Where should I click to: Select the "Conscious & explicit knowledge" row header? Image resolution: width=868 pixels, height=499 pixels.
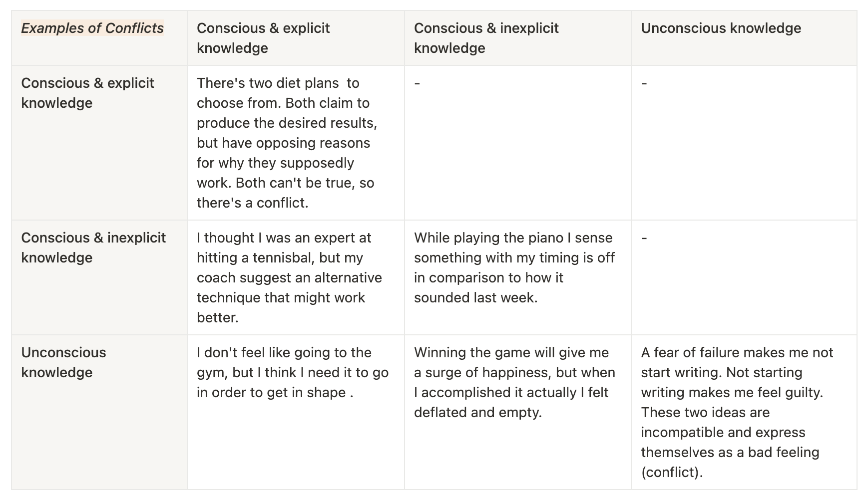[x=87, y=93]
